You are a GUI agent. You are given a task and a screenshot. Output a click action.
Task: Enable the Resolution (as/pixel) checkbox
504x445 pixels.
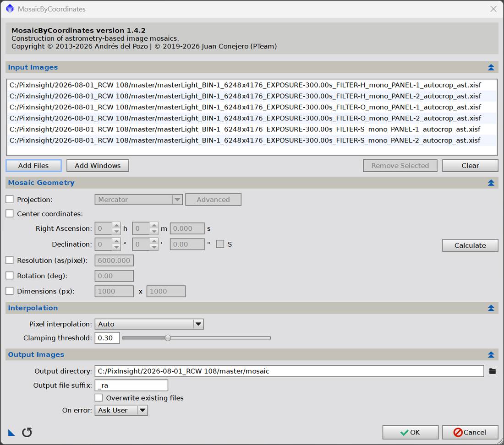tap(10, 260)
